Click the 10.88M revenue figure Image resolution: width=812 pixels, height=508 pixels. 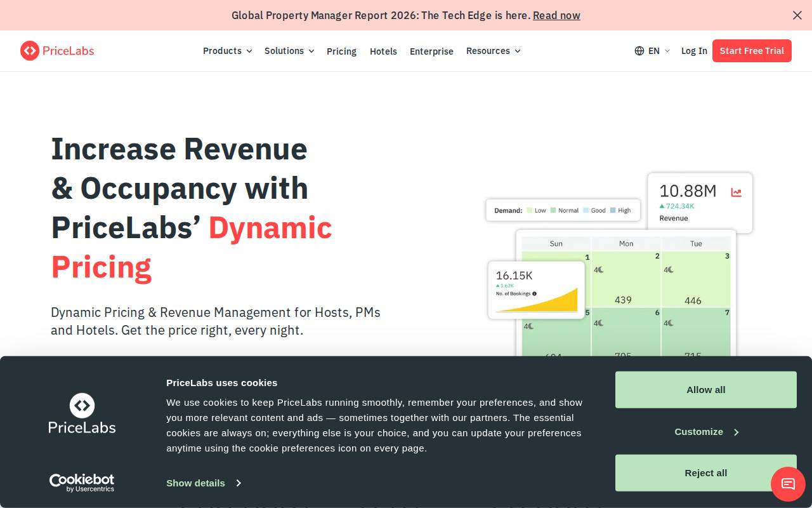pos(688,191)
